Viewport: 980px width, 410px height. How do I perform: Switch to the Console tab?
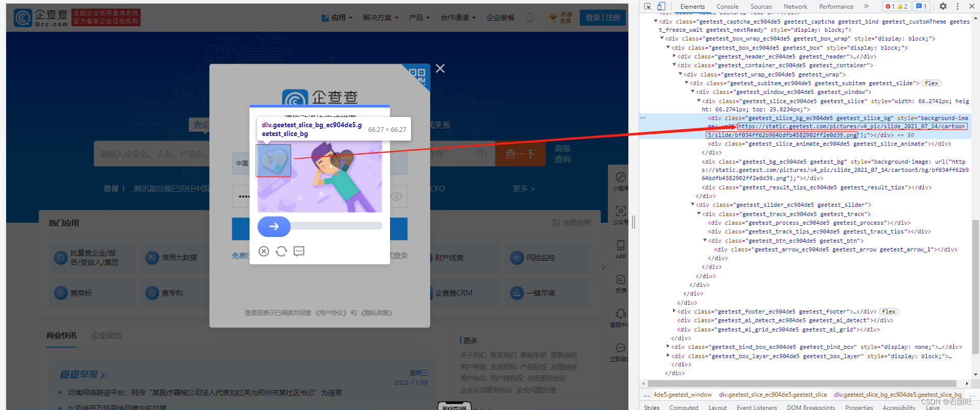pyautogui.click(x=728, y=7)
